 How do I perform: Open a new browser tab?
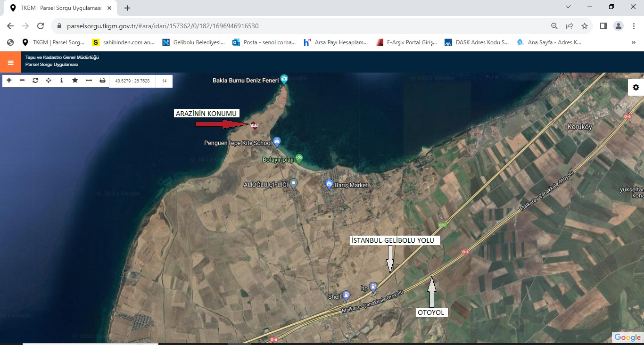click(127, 8)
